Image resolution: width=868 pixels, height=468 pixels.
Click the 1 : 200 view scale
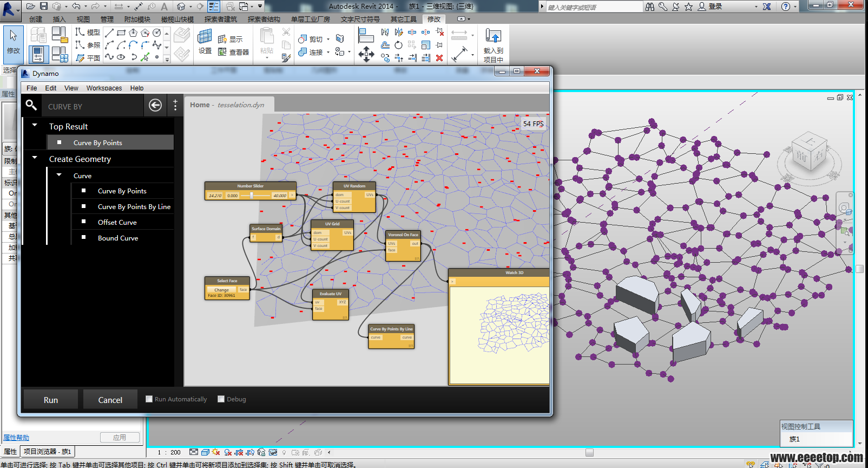tap(169, 452)
